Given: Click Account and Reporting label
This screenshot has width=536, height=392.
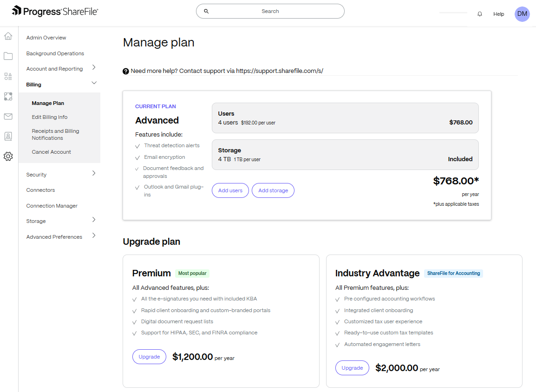Looking at the screenshot, I should [x=54, y=69].
